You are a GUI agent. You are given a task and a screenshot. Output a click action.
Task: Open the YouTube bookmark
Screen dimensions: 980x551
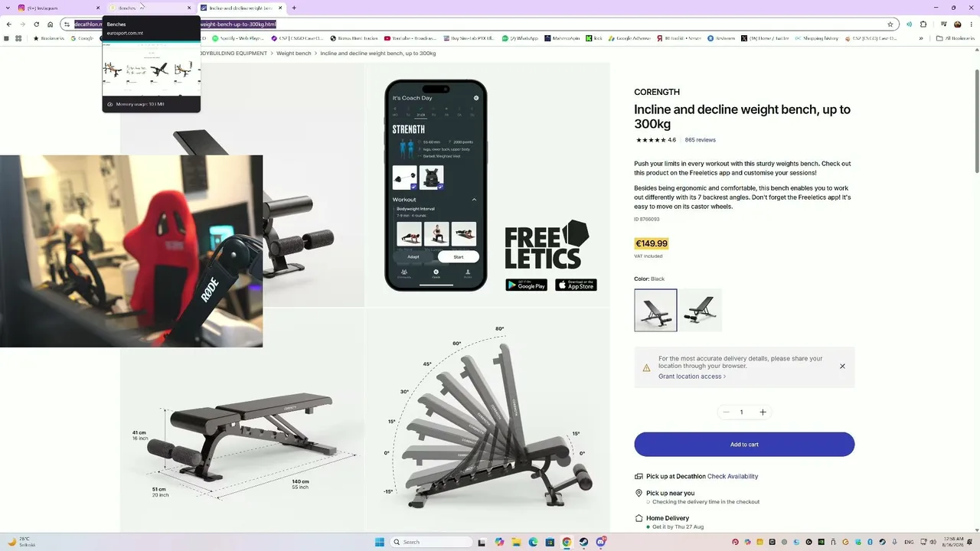point(410,38)
